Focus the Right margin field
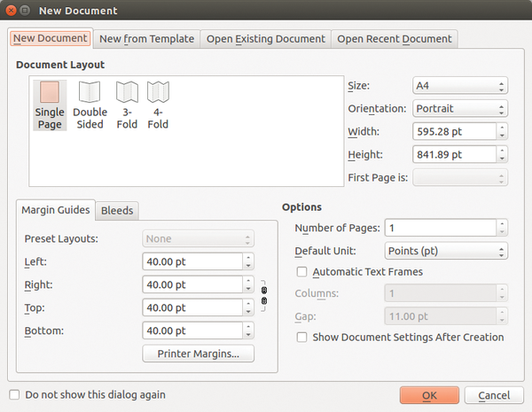532x412 pixels. coord(192,284)
